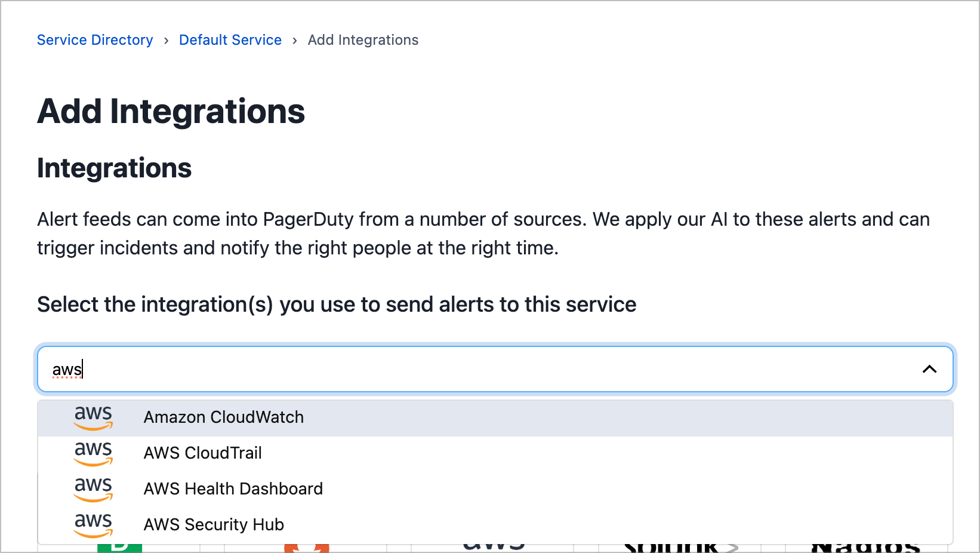Collapse the integration list with the chevron
This screenshot has height=553, width=980.
point(929,369)
